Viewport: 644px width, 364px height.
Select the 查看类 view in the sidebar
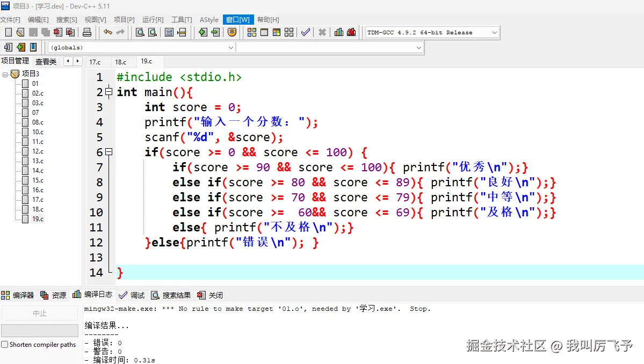coord(46,61)
